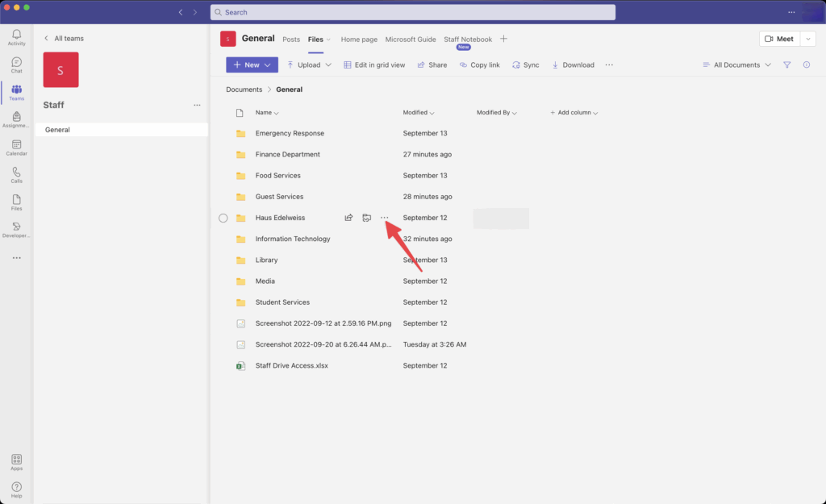Switch to the Staff Notebook tab
Image resolution: width=826 pixels, height=504 pixels.
pos(467,40)
